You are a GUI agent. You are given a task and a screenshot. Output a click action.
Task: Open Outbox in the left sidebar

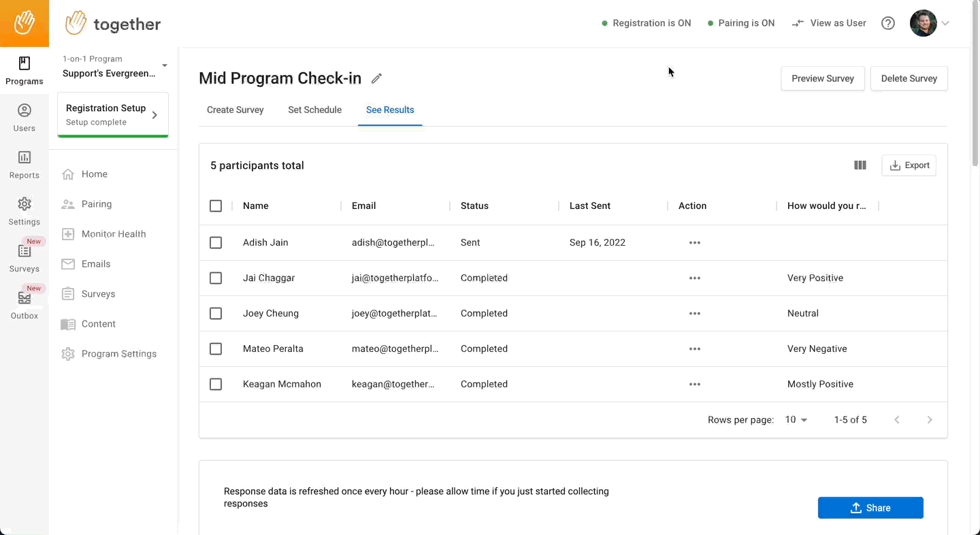pos(24,306)
